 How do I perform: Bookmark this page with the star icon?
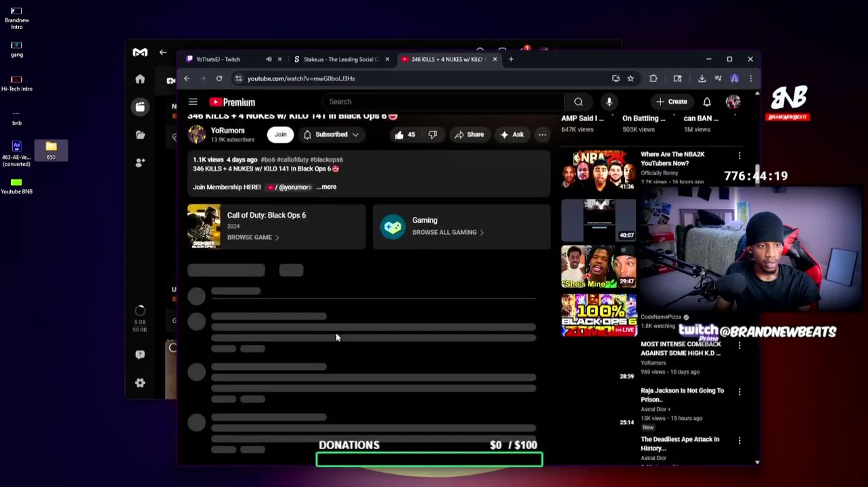point(631,78)
